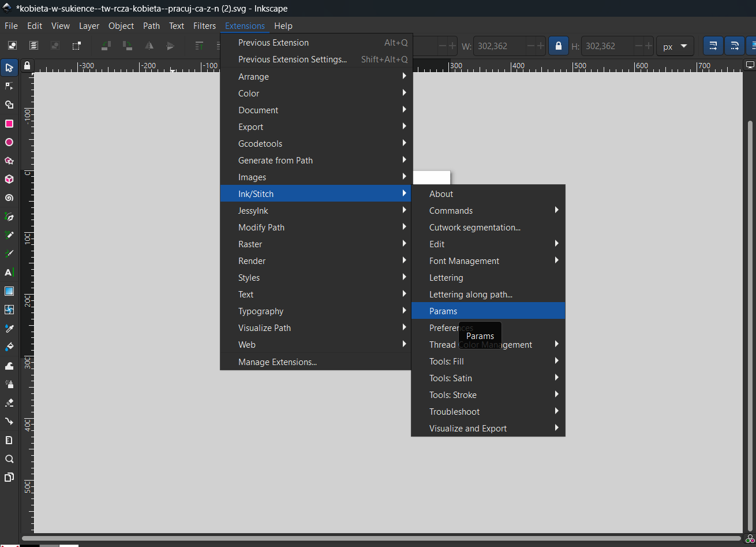
Task: Expand the Font Management submenu
Action: pos(488,261)
